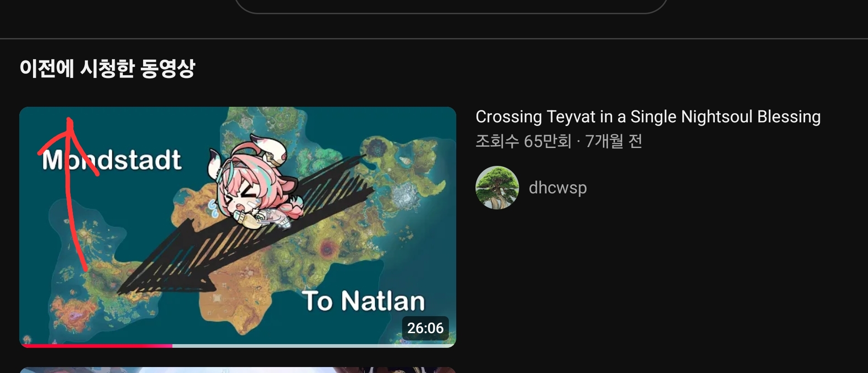The image size is (868, 373).
Task: Click the "To Natlan" text on thumbnail
Action: click(x=364, y=301)
